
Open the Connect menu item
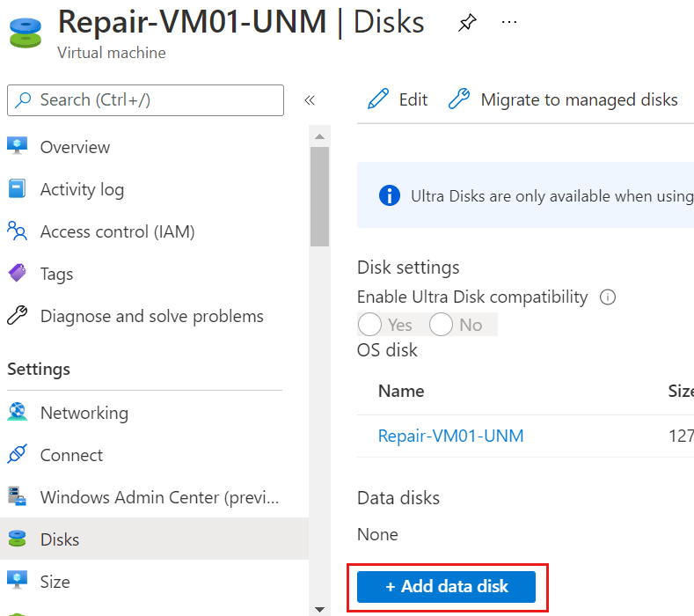[71, 455]
